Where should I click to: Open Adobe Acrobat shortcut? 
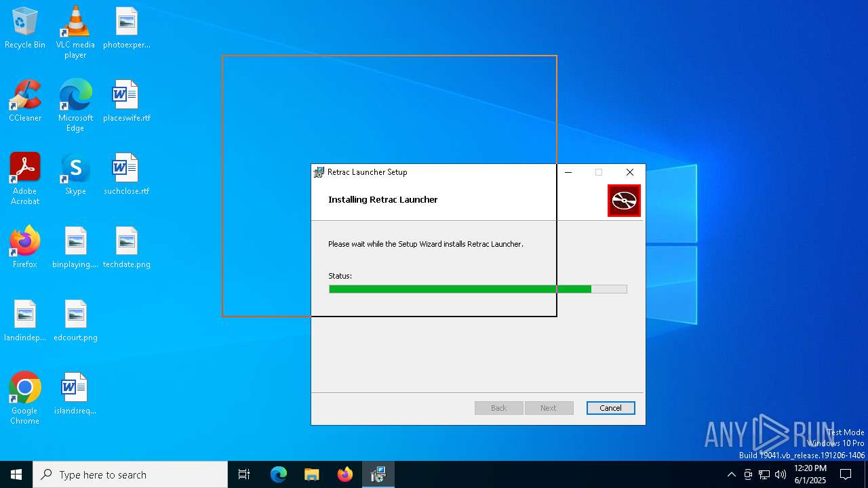click(x=25, y=179)
